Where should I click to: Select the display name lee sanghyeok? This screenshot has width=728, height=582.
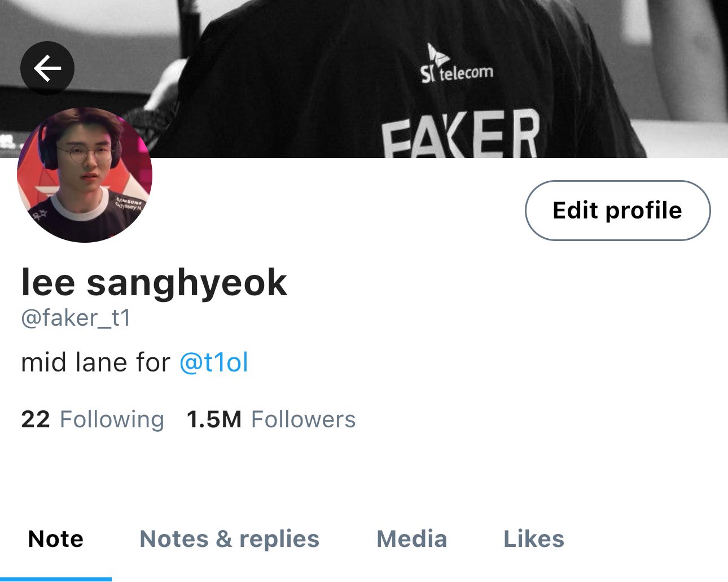click(154, 282)
